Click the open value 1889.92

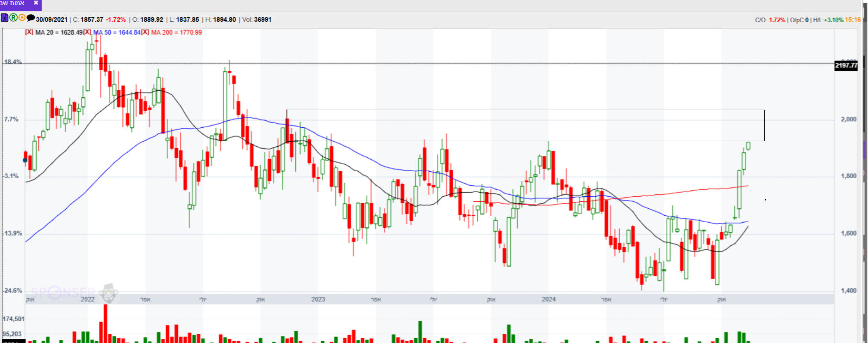tap(152, 20)
